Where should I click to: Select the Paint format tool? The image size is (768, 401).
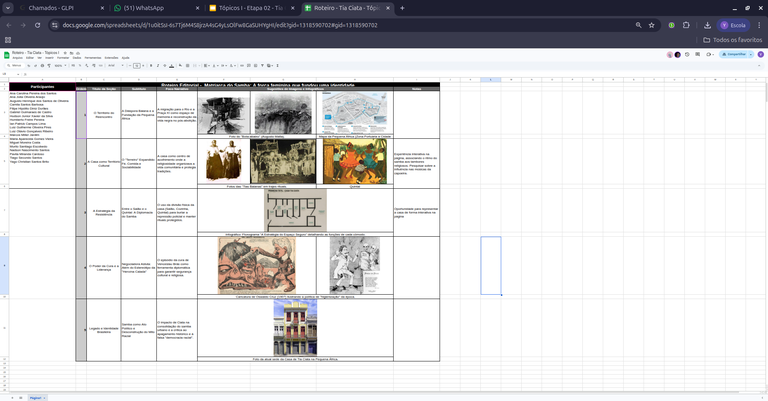(49, 66)
